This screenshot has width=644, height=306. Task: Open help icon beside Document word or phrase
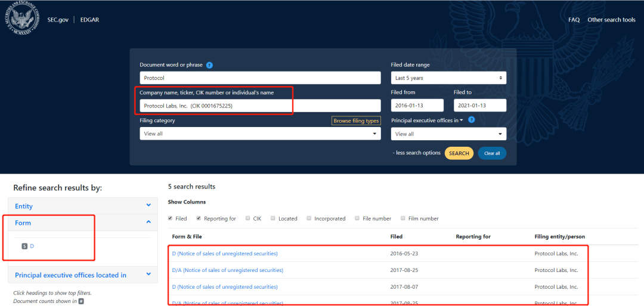[209, 65]
